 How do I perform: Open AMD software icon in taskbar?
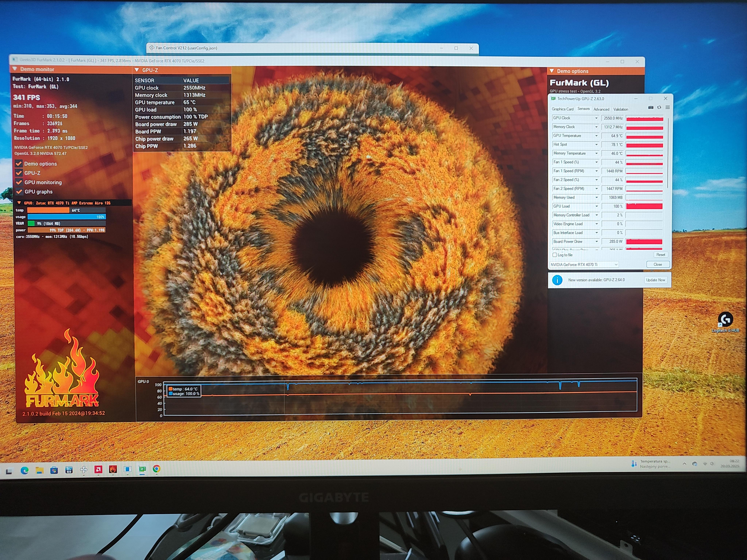98,469
